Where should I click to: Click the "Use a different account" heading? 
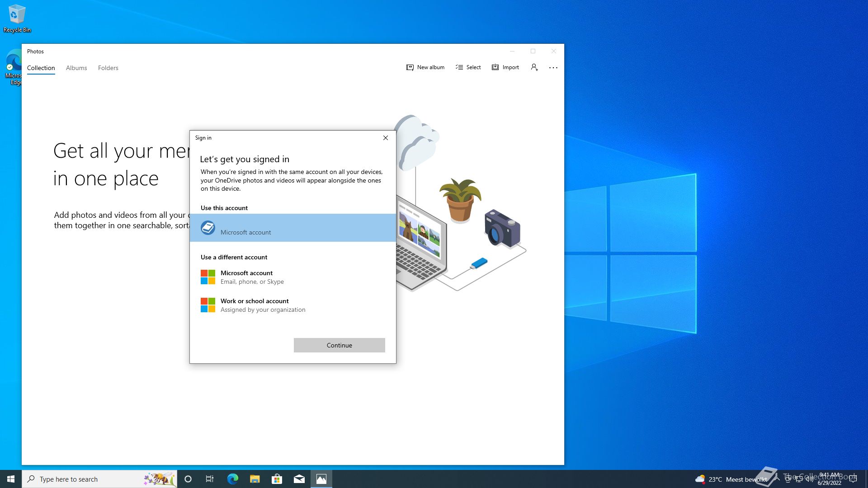(234, 257)
